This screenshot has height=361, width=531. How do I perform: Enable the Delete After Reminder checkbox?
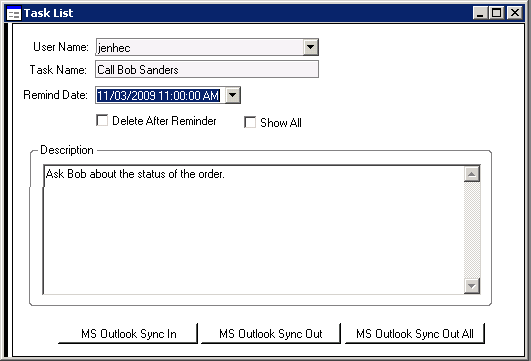(102, 121)
